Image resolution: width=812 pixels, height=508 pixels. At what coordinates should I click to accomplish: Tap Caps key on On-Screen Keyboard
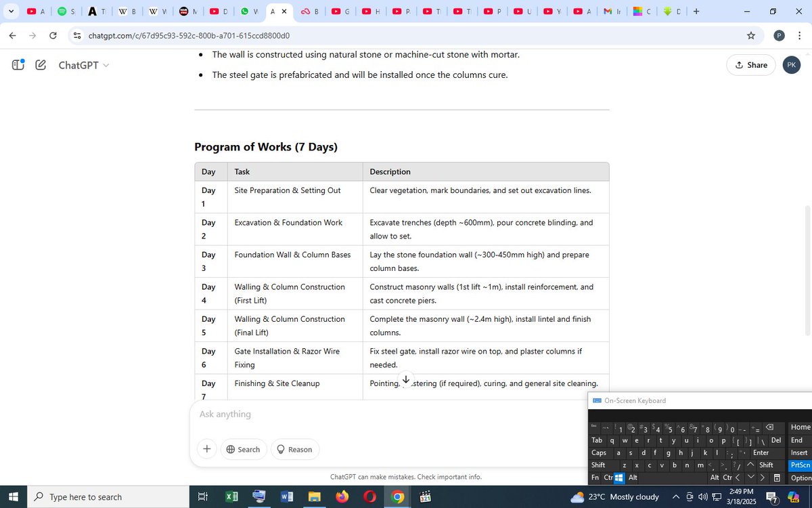click(600, 452)
